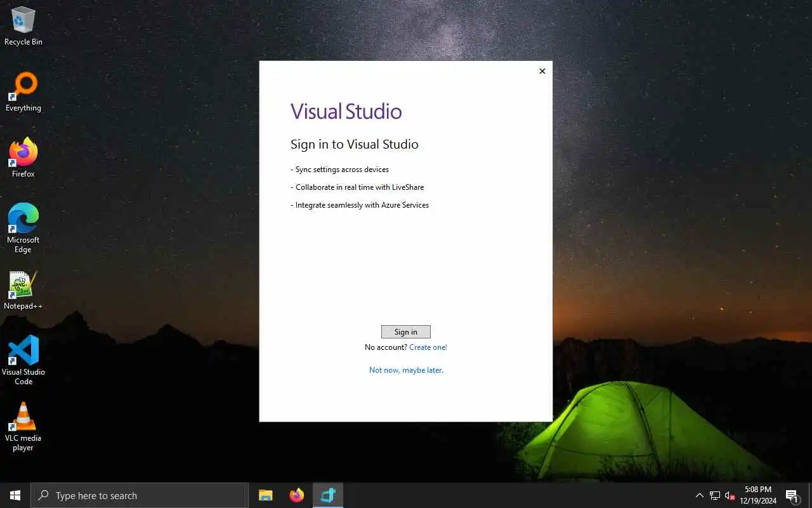Open the network status tray icon

(x=715, y=495)
